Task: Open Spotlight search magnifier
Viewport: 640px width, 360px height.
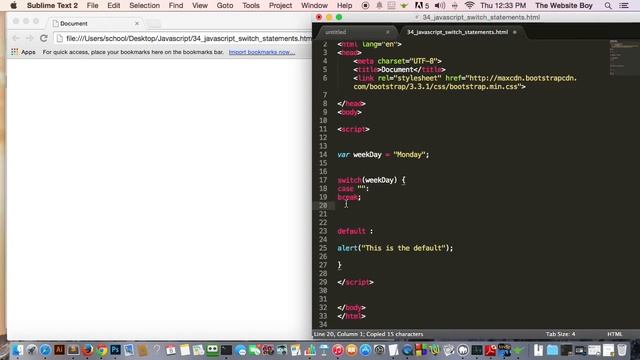Action: [x=608, y=5]
